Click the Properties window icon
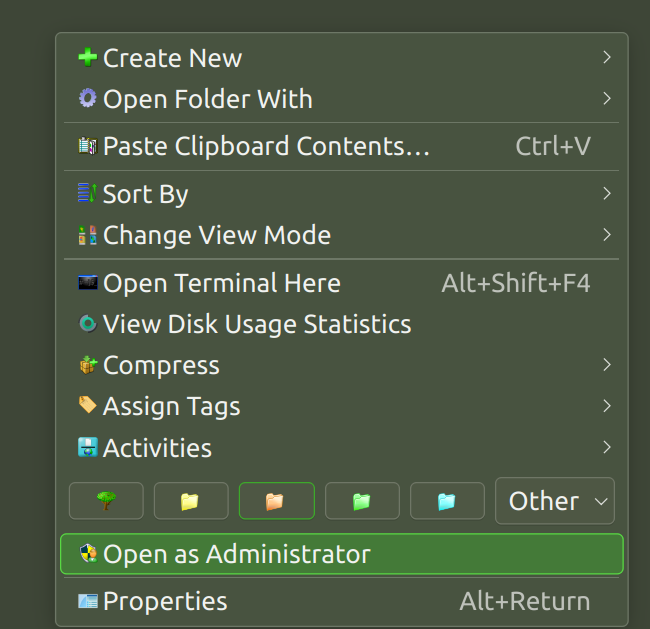Image resolution: width=650 pixels, height=629 pixels. [87, 600]
